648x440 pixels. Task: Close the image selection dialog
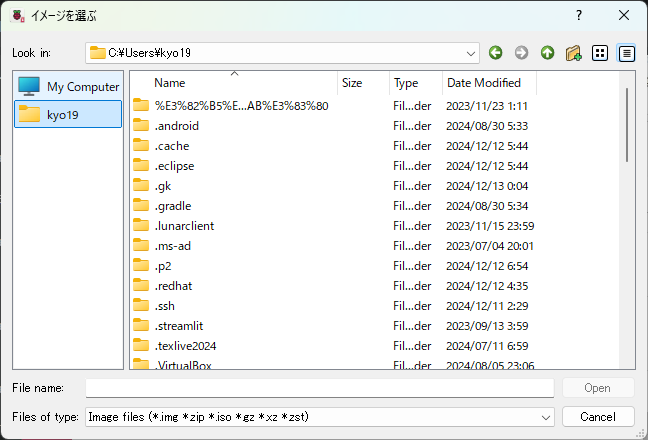pos(624,15)
